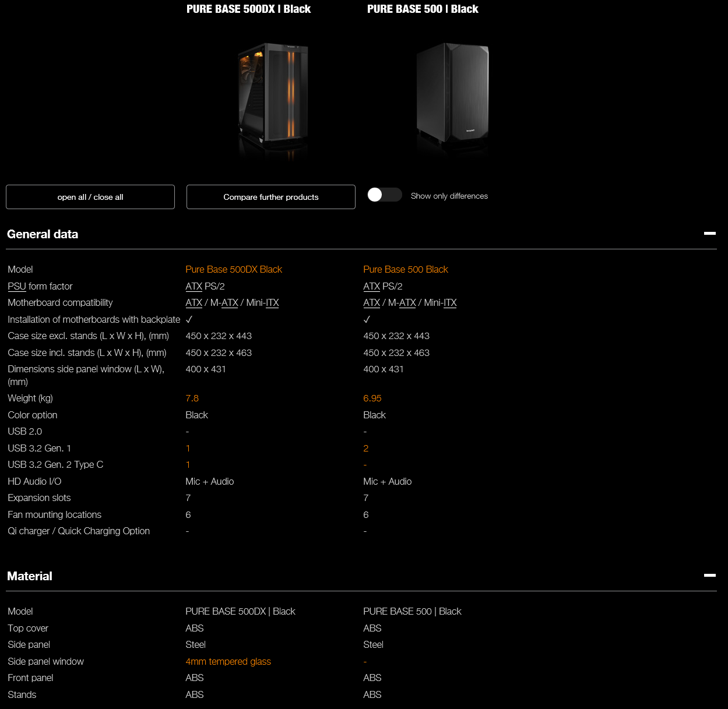
Task: Click Installation of motherboards with backplate label
Action: tap(94, 319)
